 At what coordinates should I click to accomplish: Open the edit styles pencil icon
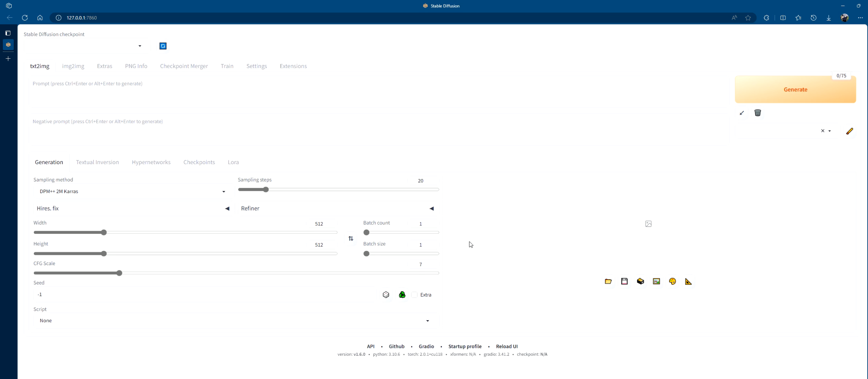[x=849, y=131]
